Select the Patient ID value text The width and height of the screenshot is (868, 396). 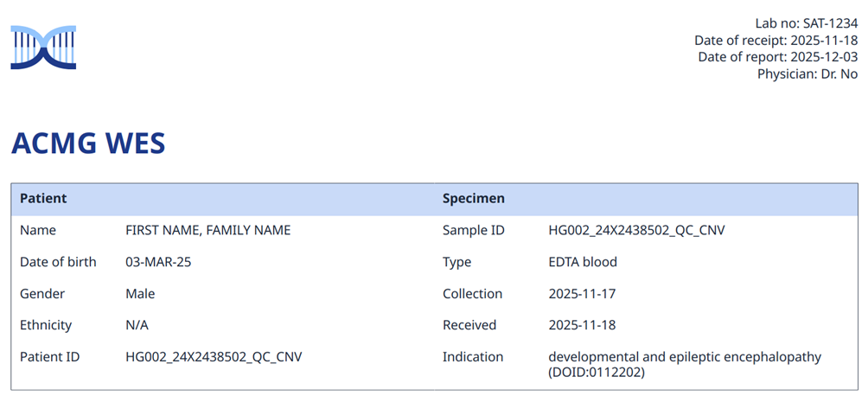point(214,357)
